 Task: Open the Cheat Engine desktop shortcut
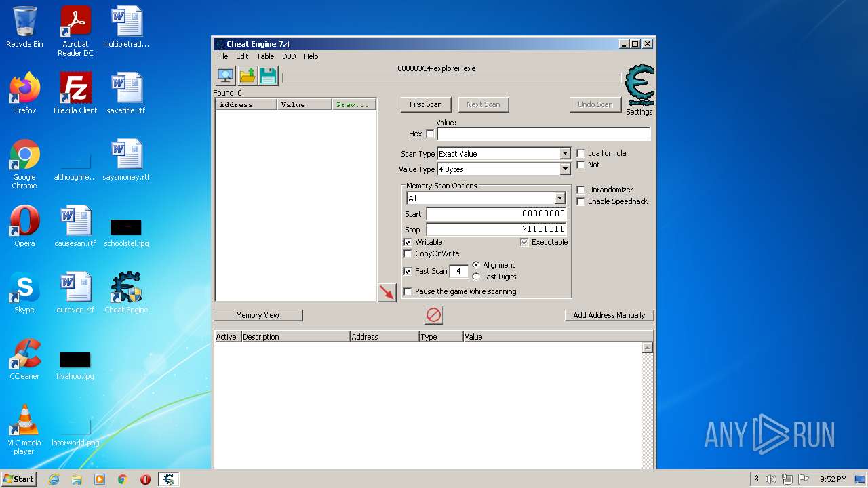pos(126,293)
